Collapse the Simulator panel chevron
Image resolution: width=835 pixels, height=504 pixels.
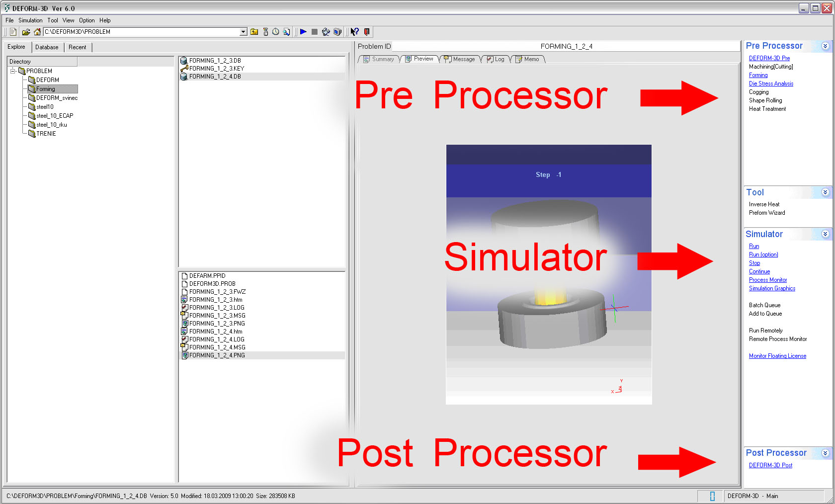click(825, 234)
